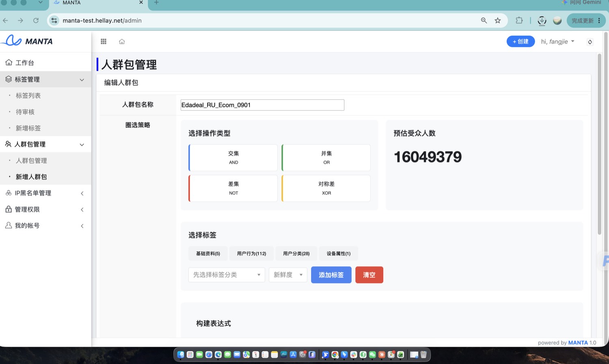This screenshot has height=364, width=609.
Task: Open a new browser tab with plus
Action: pyautogui.click(x=156, y=2)
